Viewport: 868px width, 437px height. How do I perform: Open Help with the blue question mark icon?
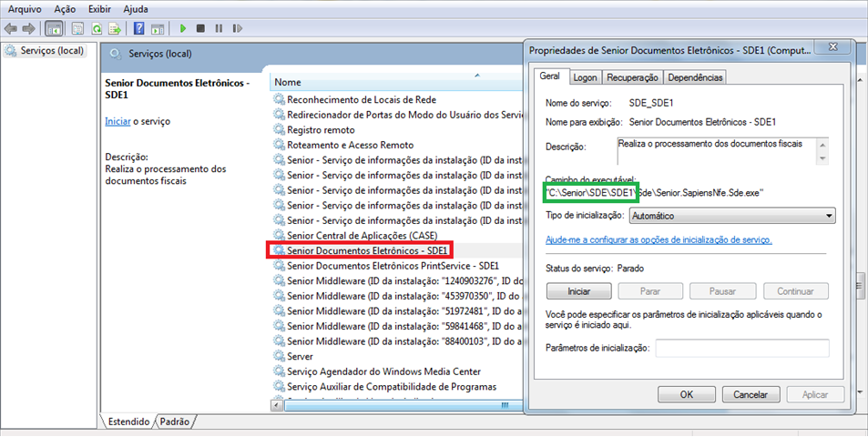[x=139, y=28]
